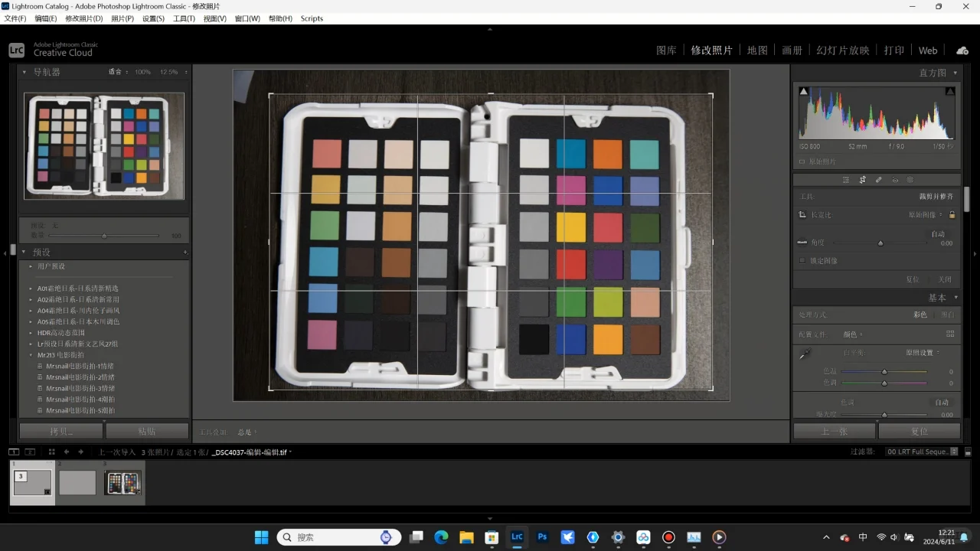Viewport: 980px width, 551px height.
Task: Expand the 用户预设 folder
Action: coord(31,266)
